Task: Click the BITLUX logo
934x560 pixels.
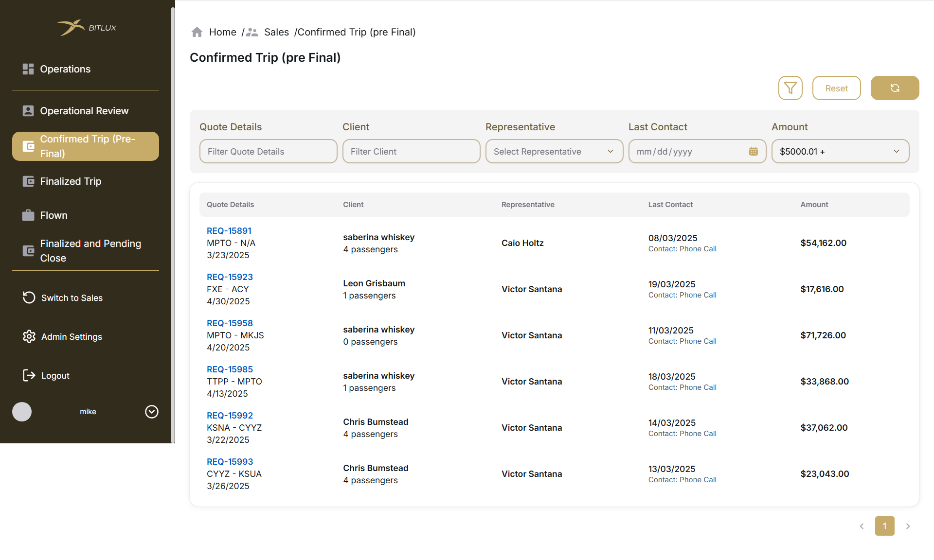Action: [x=87, y=28]
